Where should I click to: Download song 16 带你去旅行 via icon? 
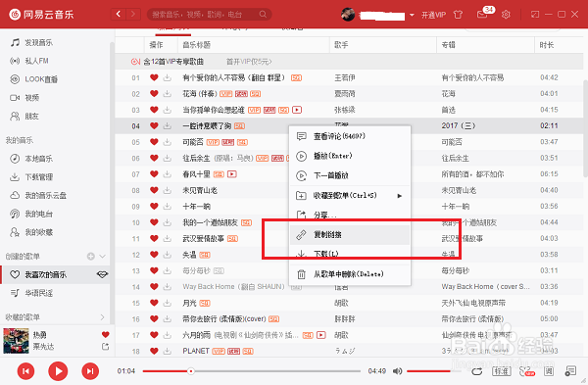(x=168, y=319)
